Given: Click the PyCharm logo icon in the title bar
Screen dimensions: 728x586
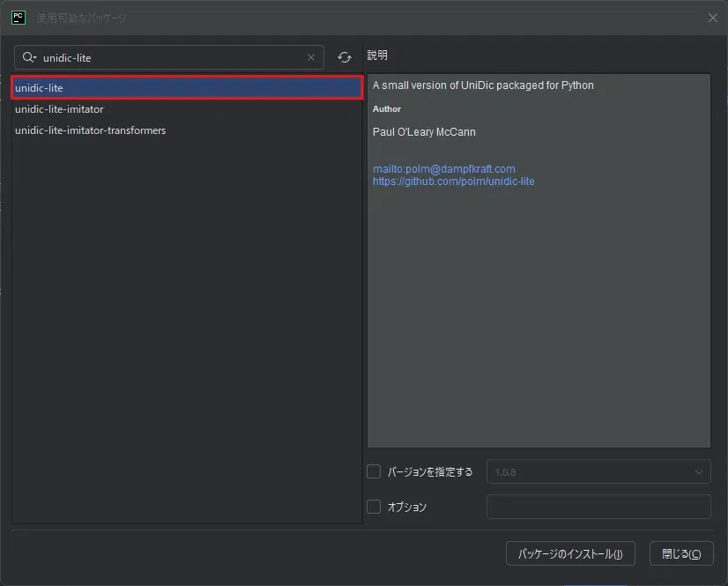Looking at the screenshot, I should tap(19, 18).
